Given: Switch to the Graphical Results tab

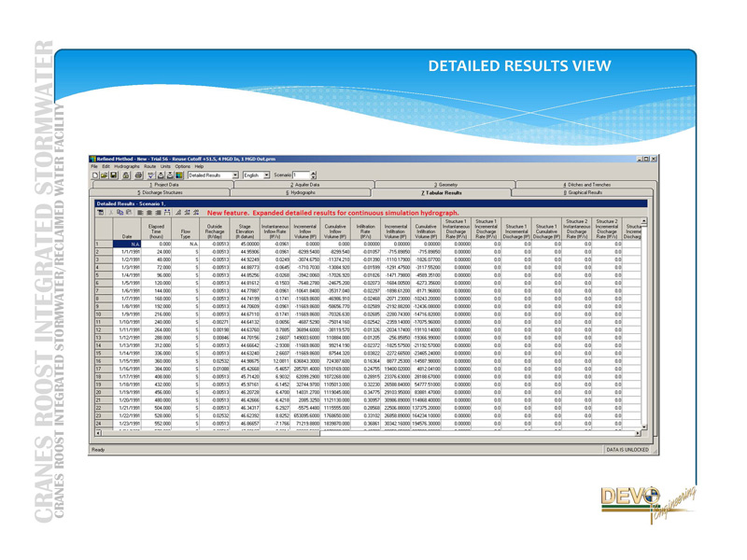Looking at the screenshot, I should coord(585,193).
